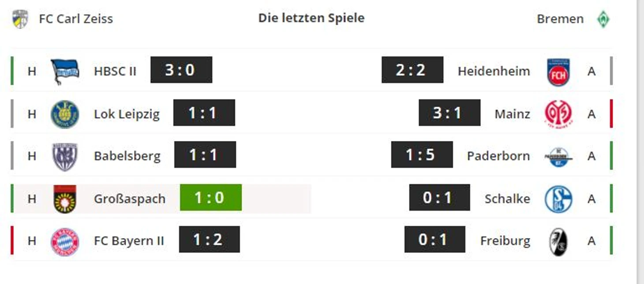Click the FC Bayern II logo
Screen dimensions: 644x284
pos(65,242)
